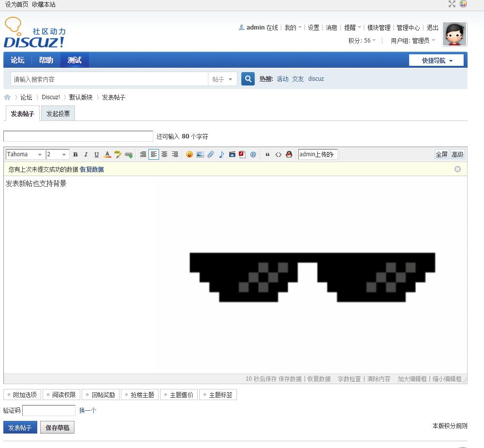Switch to 高级 advanced editor mode
484x448 pixels.
point(457,154)
